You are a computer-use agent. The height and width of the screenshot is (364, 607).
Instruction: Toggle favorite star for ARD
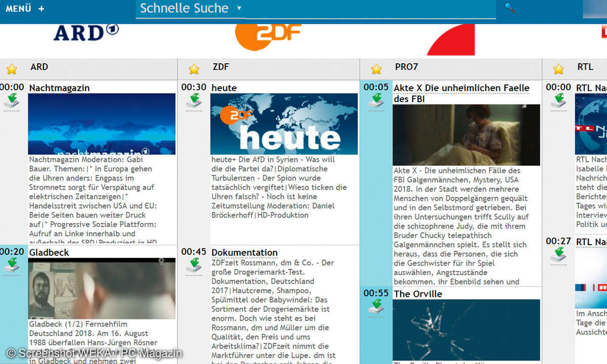[x=12, y=69]
